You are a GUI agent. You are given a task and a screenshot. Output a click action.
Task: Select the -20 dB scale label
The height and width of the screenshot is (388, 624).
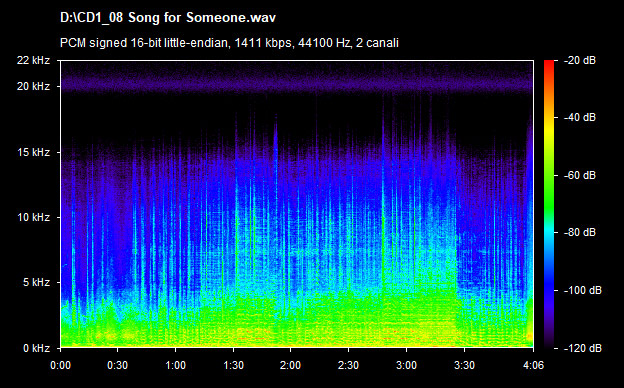580,60
